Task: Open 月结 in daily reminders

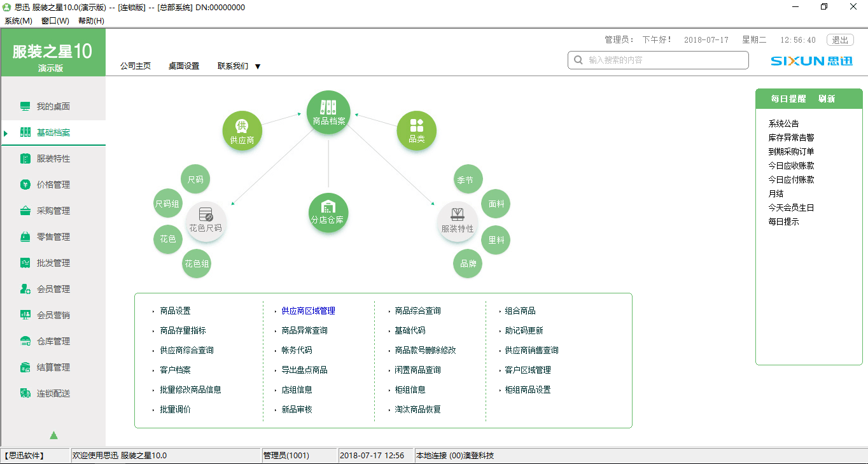Action: (776, 193)
